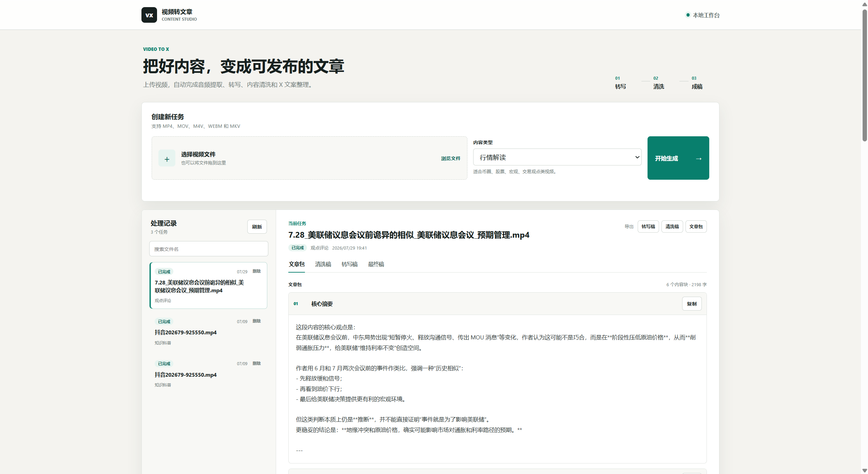Click step 02 清洗 indicator
The height and width of the screenshot is (474, 868).
(659, 83)
